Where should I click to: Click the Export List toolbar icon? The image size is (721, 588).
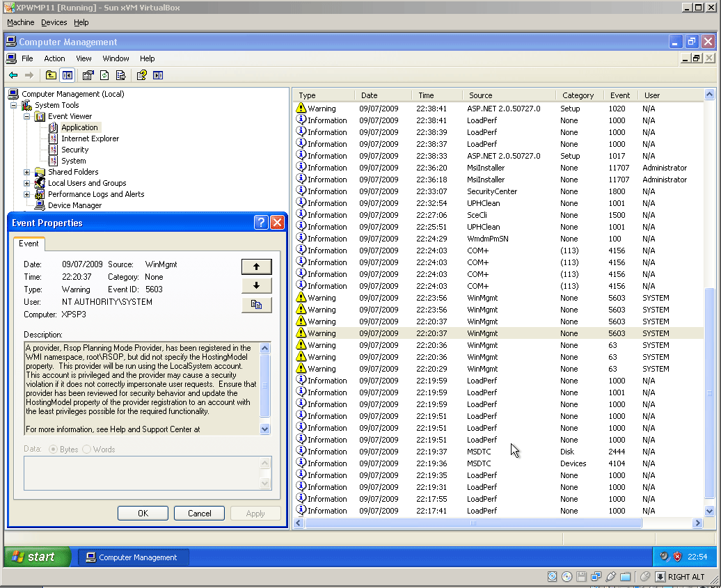120,75
